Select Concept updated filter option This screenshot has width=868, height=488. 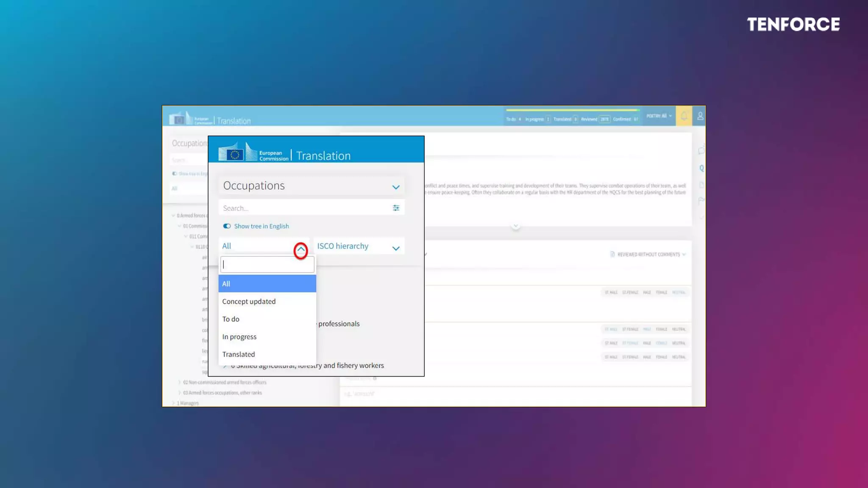coord(249,302)
